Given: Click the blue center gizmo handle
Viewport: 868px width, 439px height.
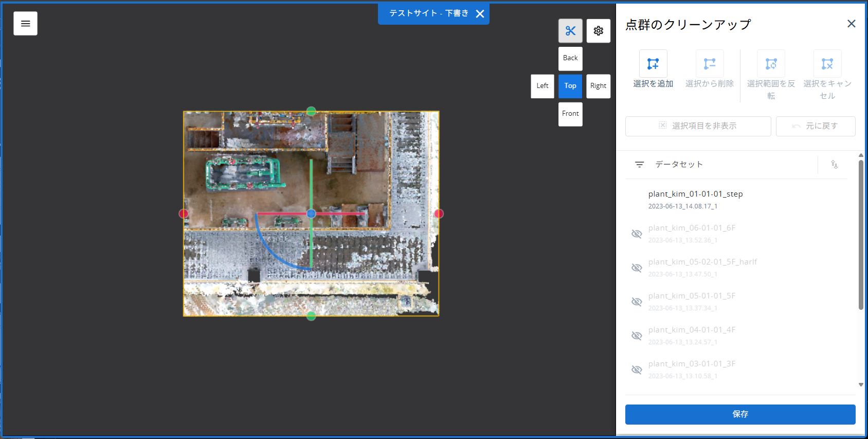Looking at the screenshot, I should 311,214.
